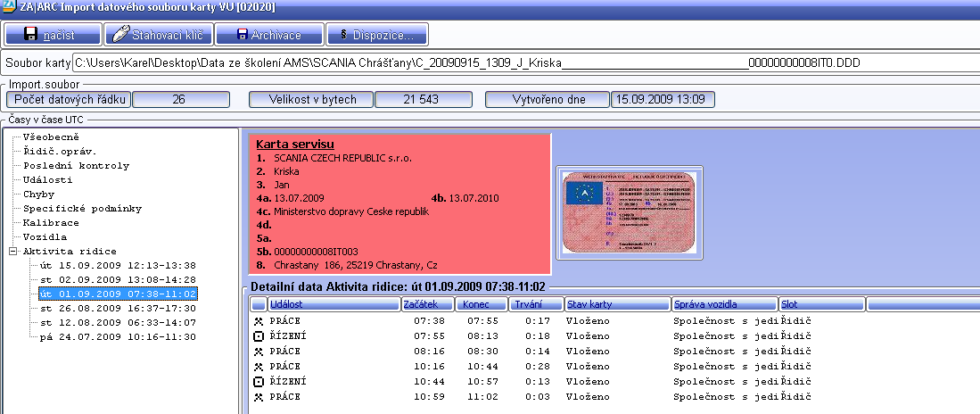Screen dimensions: 980x414
Task: Click the key icon on Stahovací klíč
Action: click(x=120, y=35)
